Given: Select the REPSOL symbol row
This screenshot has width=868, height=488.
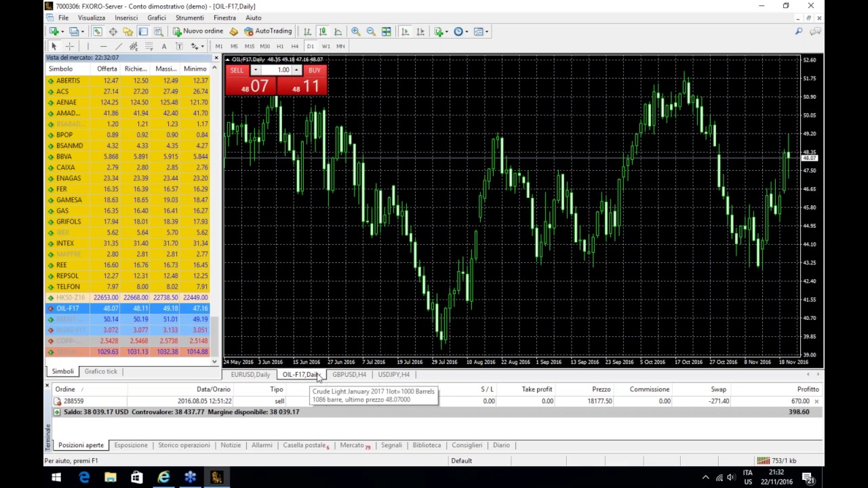Looking at the screenshot, I should click(127, 276).
